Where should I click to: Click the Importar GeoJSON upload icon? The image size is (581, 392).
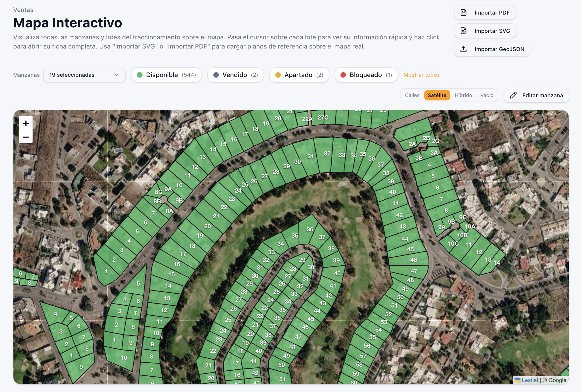pyautogui.click(x=464, y=49)
